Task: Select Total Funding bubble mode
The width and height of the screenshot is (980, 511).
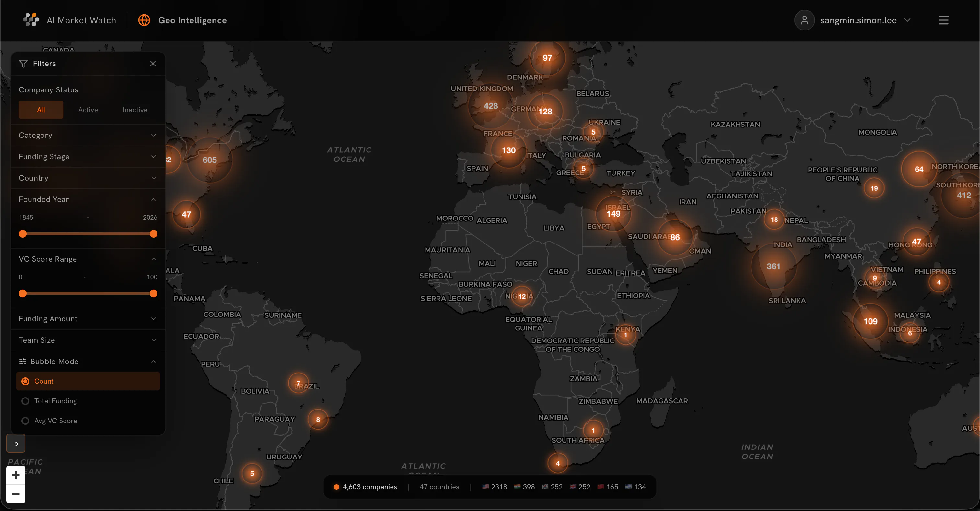Action: point(88,401)
